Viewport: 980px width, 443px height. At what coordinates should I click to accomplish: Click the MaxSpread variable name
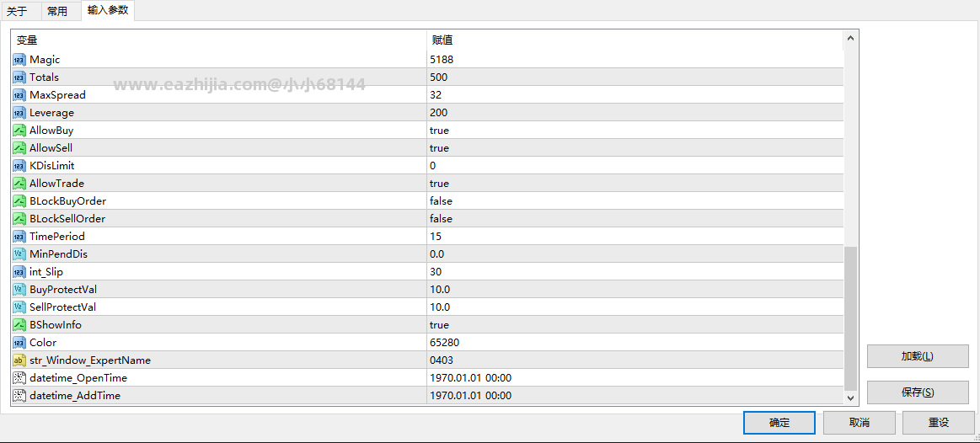(57, 95)
